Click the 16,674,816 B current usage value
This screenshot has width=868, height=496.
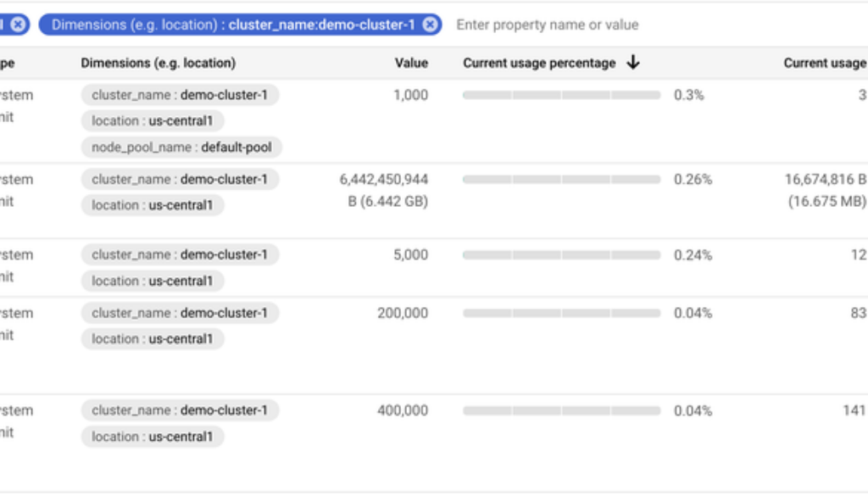point(825,180)
